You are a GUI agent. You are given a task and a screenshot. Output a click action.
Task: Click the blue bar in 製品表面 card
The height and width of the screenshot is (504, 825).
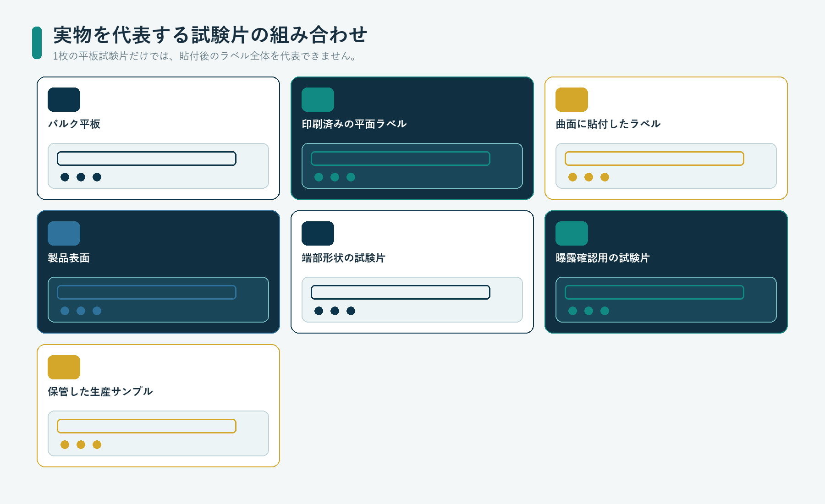pos(147,292)
